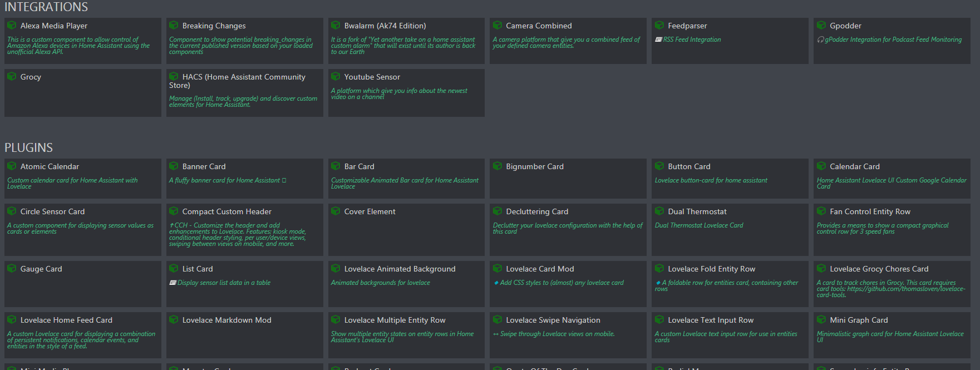Screen dimensions: 980x370
Task: Click the Lovelace button-card for home assistant text
Action: pos(711,180)
